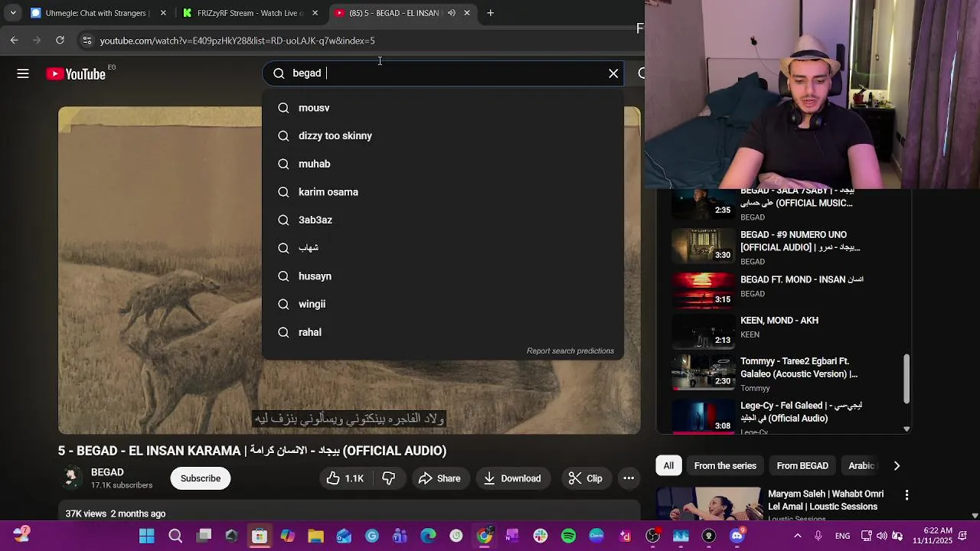Select the From BEGAD chip
The width and height of the screenshot is (980, 551).
point(802,466)
